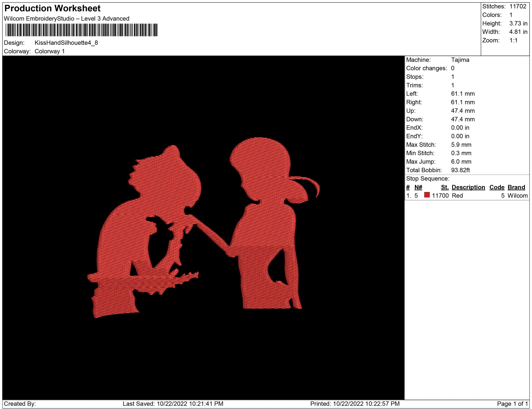Click the Colorway 1 label
This screenshot has height=409, width=532.
[49, 51]
